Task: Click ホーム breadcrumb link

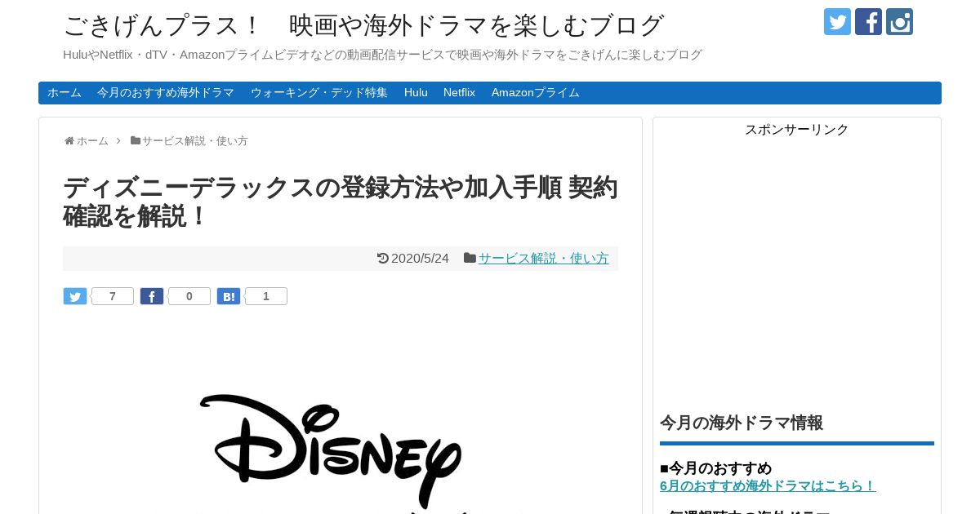Action: coord(92,140)
